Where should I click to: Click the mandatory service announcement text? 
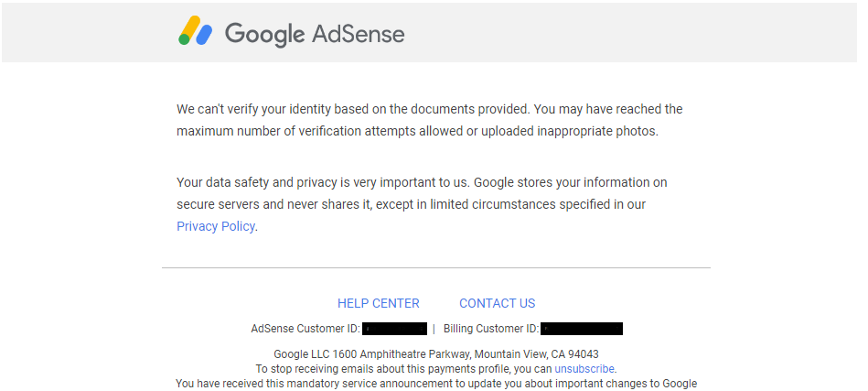(436, 384)
